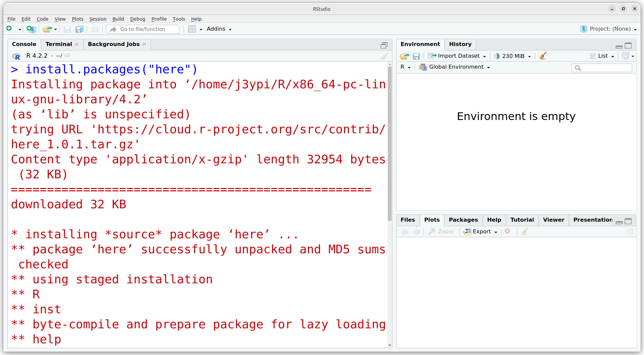This screenshot has height=355, width=644.
Task: Switch to the Terminal tab
Action: pos(59,44)
